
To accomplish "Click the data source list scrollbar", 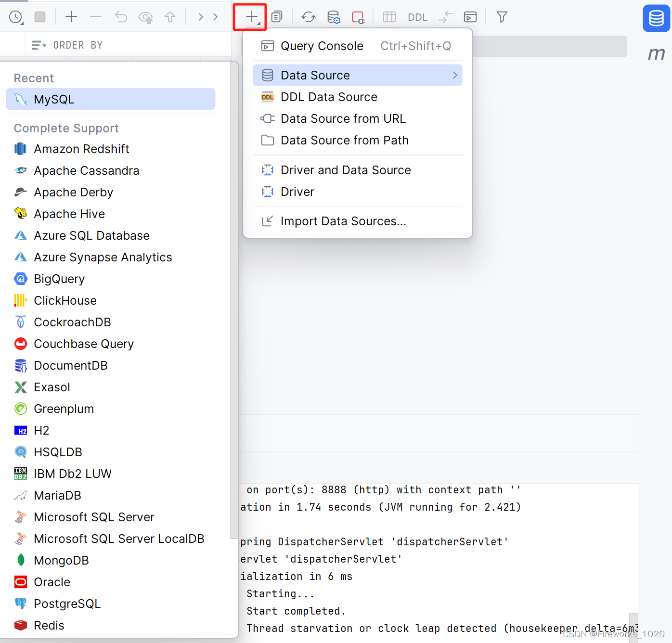I will pyautogui.click(x=234, y=300).
